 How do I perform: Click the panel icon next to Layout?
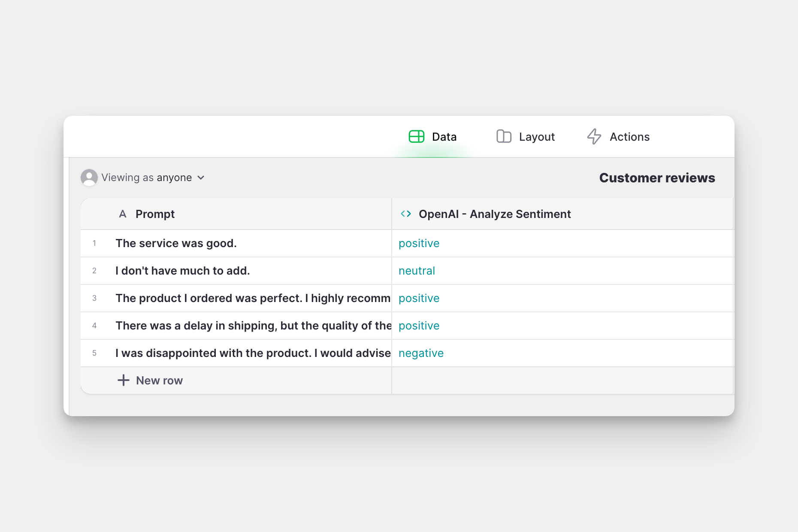point(503,136)
